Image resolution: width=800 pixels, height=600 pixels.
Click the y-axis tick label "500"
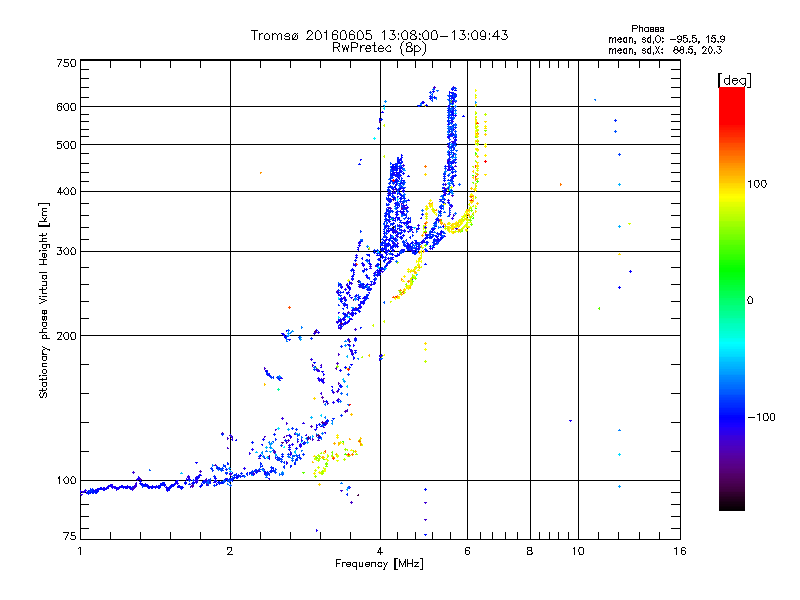pyautogui.click(x=66, y=145)
